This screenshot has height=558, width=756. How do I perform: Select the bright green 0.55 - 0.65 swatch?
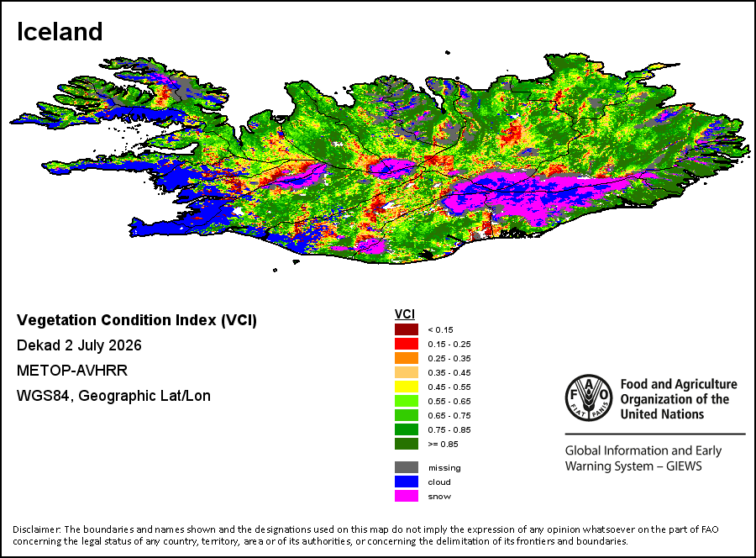[x=407, y=401]
